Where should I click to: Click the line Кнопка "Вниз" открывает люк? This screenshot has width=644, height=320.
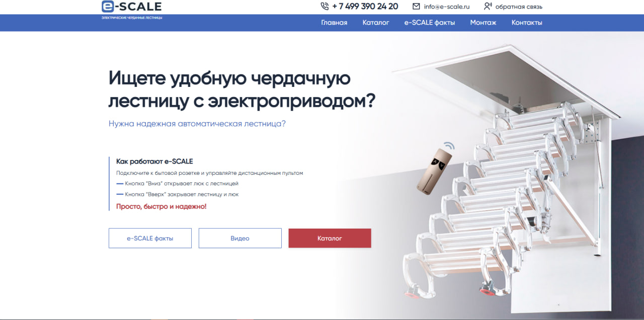[182, 184]
